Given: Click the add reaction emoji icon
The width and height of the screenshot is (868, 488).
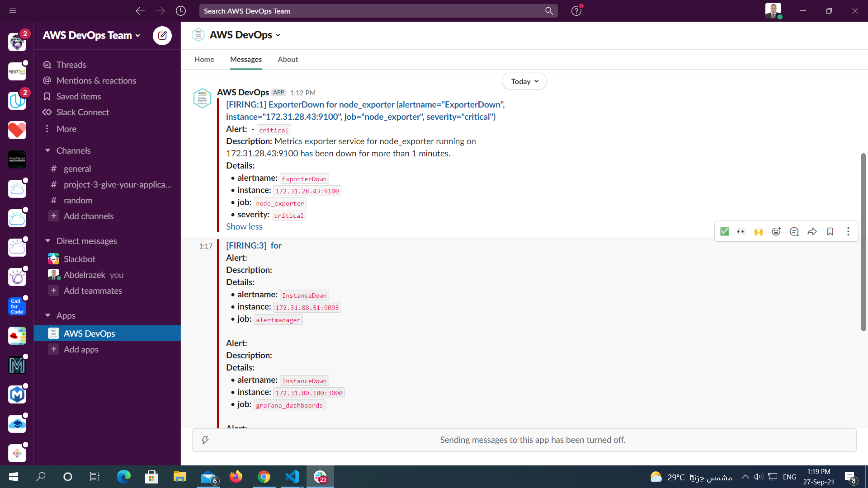Looking at the screenshot, I should click(776, 231).
